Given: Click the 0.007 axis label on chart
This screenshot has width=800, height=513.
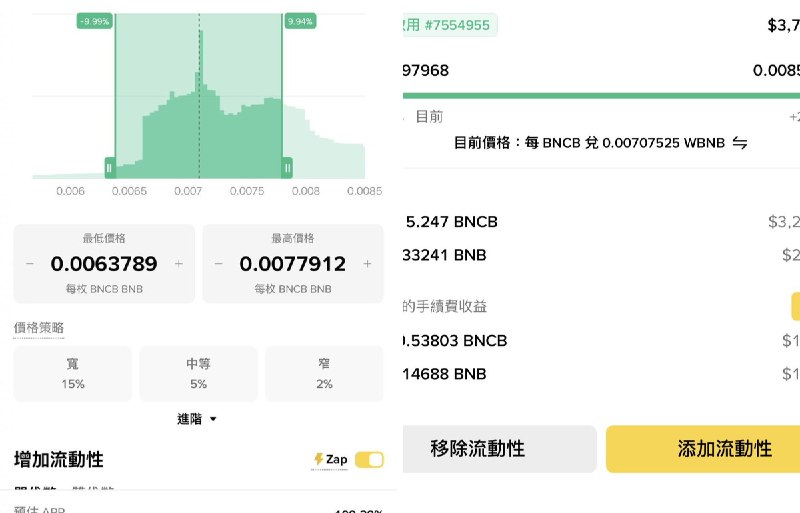Looking at the screenshot, I should point(188,191).
